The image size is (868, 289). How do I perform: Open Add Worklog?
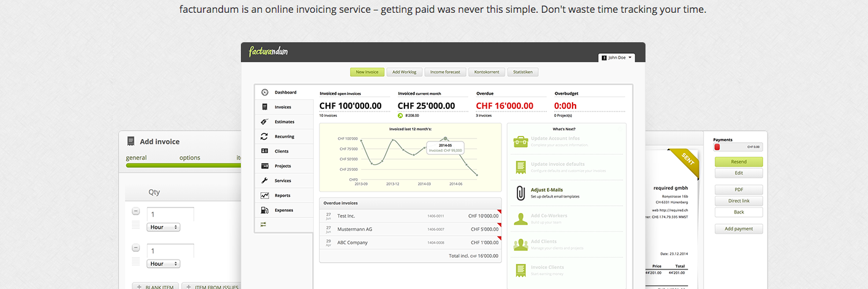[405, 72]
